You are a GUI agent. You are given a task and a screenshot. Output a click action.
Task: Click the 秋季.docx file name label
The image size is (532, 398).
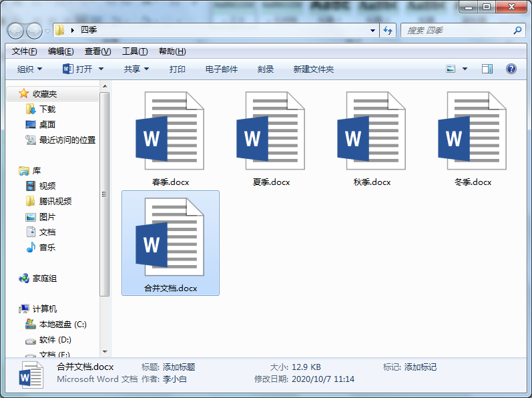click(x=372, y=182)
